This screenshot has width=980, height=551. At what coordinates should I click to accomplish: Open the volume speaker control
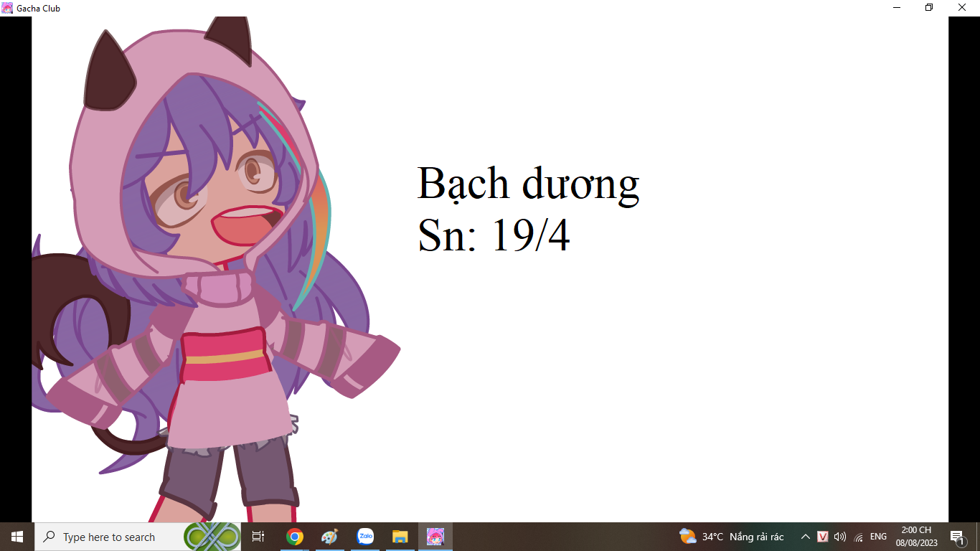click(840, 537)
